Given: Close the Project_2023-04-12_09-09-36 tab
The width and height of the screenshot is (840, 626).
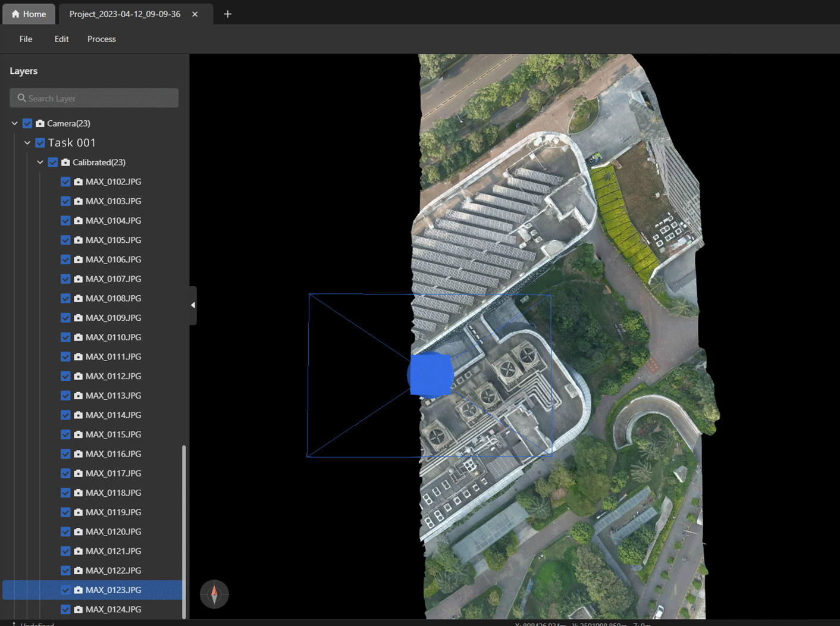Looking at the screenshot, I should pos(195,14).
